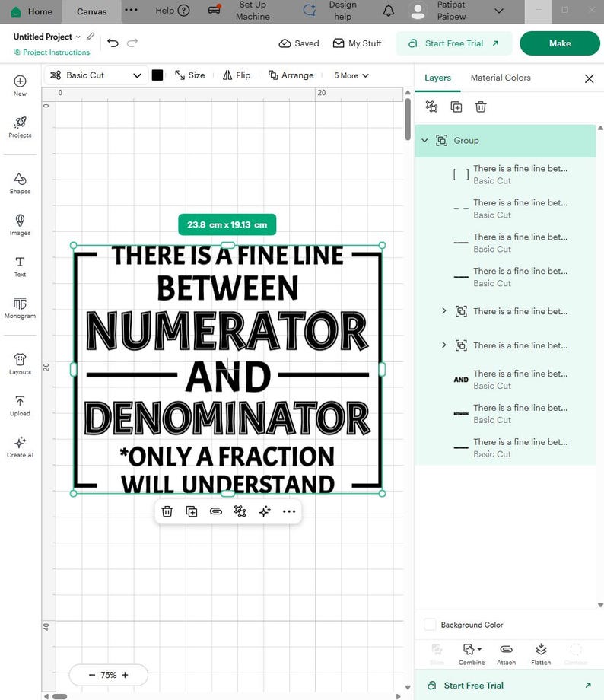Viewport: 604px width, 700px height.
Task: Rename project with the pencil icon
Action: pos(91,37)
